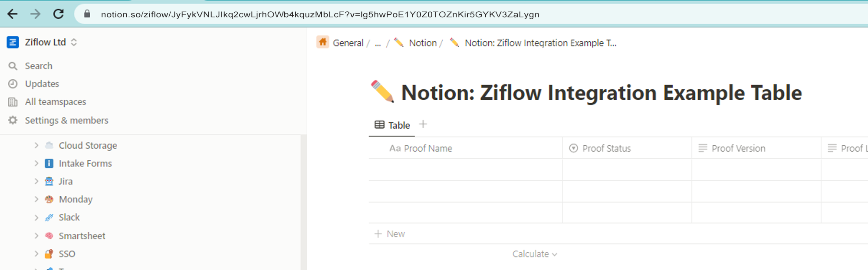Open the Intake Forms page
868x270 pixels.
coord(85,163)
